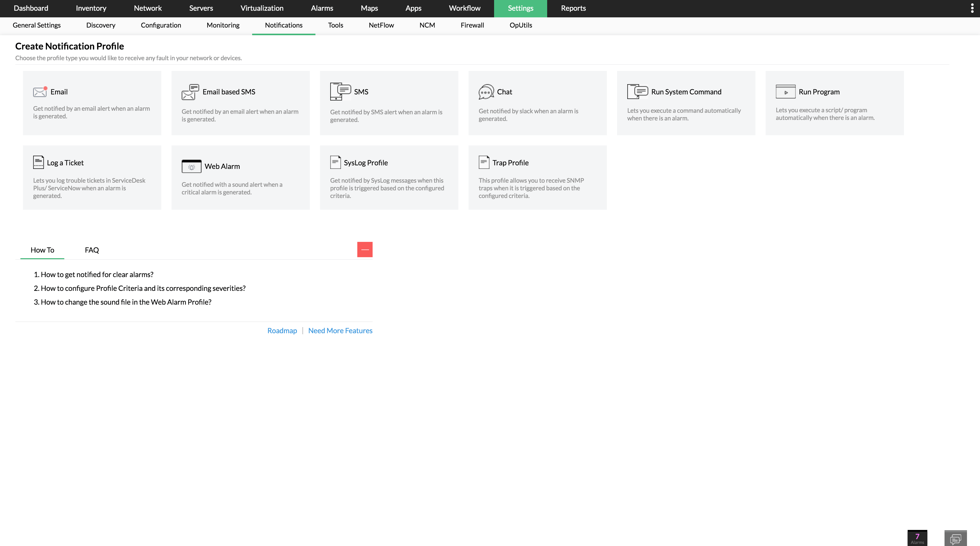
Task: Open the SysLog Profile icon
Action: tap(335, 162)
